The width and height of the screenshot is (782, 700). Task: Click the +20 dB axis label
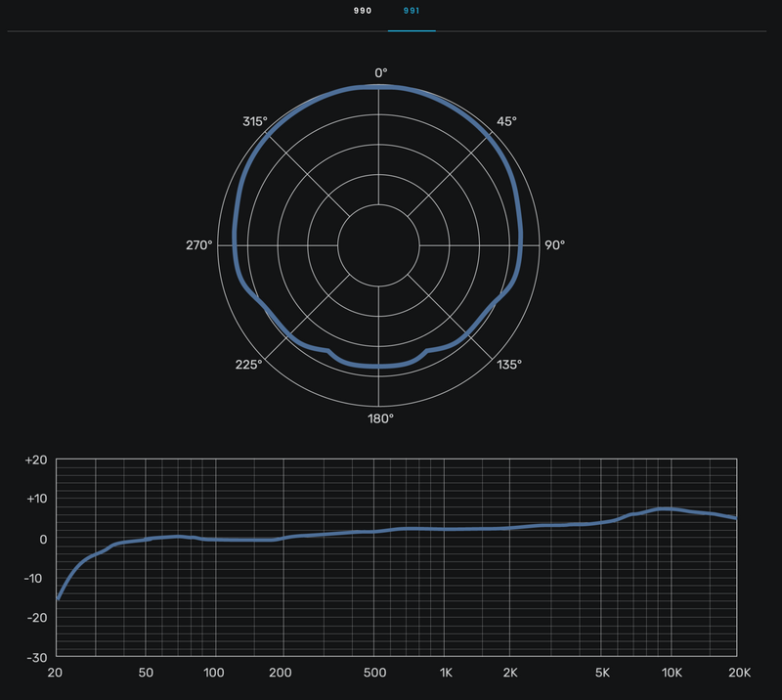point(36,459)
